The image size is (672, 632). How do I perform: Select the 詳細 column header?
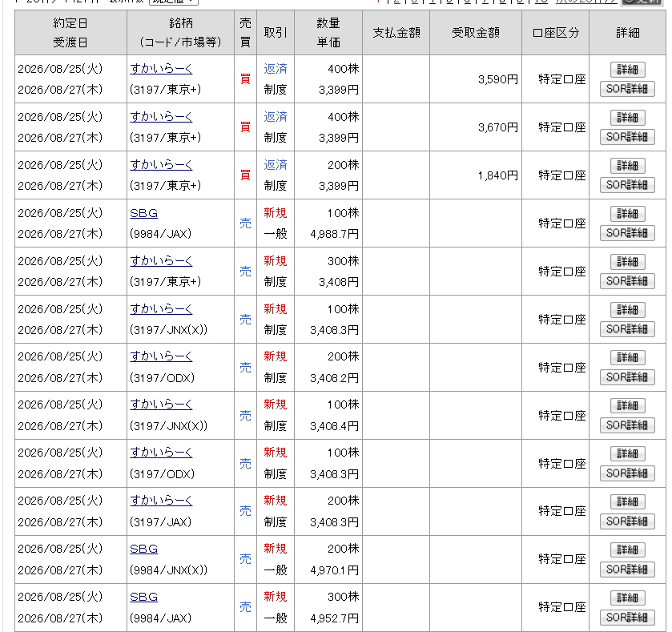coord(627,33)
